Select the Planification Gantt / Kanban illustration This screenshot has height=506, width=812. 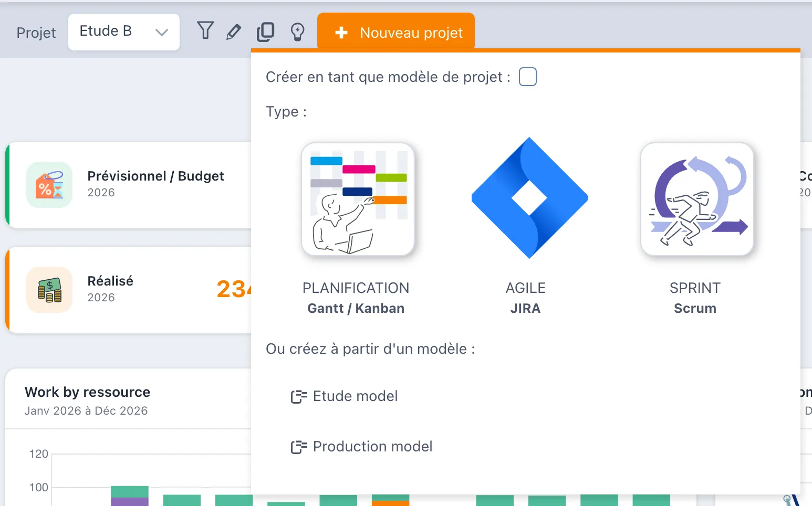358,199
